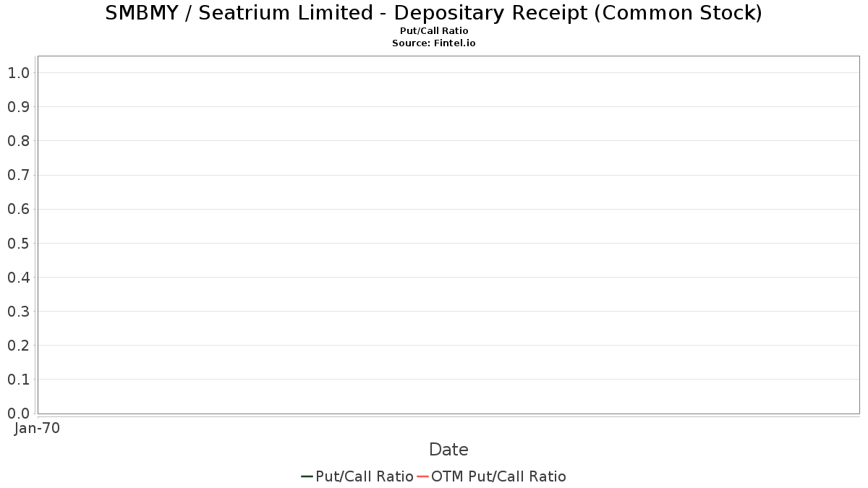Click the dark green Put/Call Ratio line swatch
The width and height of the screenshot is (868, 488).
tap(307, 476)
